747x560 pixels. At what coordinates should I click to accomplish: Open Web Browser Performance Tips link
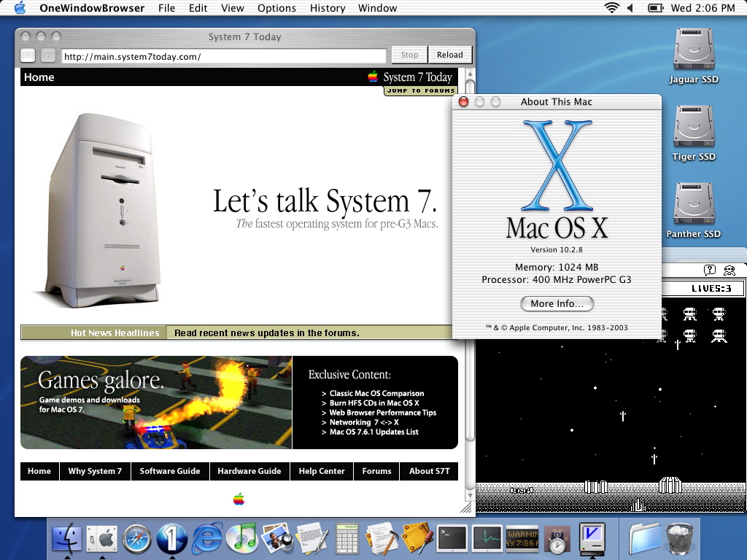coord(382,413)
